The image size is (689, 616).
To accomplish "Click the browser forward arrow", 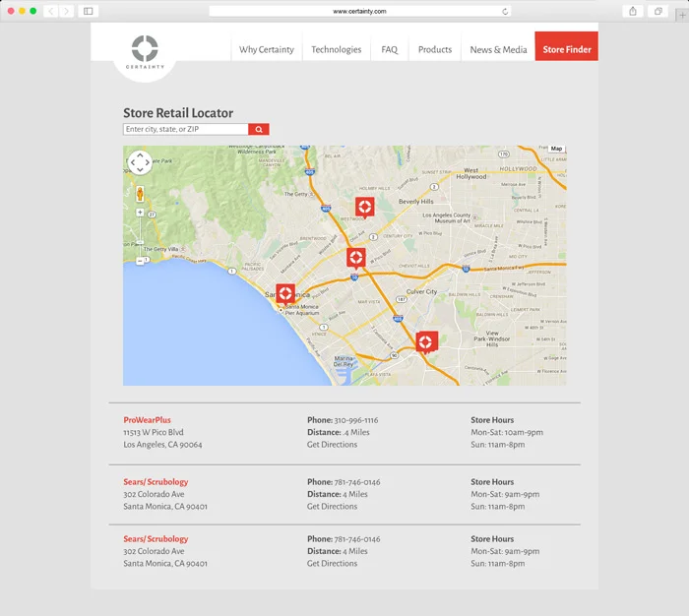I will 66,11.
